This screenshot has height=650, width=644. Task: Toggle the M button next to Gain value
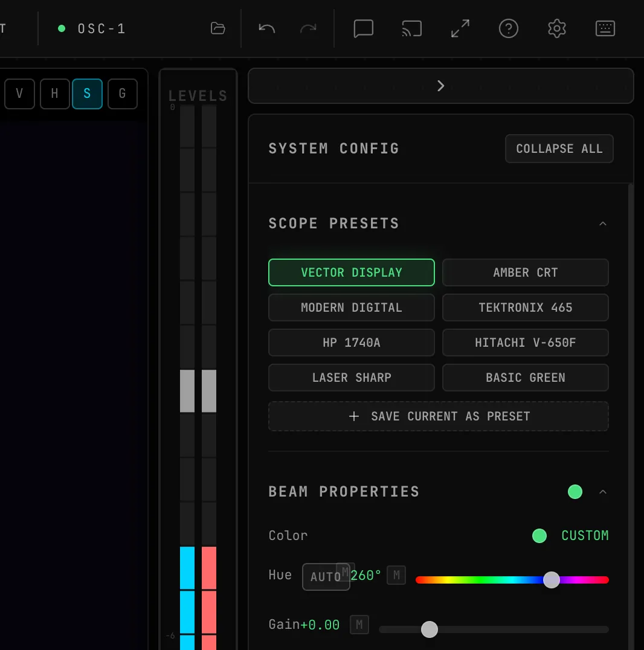359,625
